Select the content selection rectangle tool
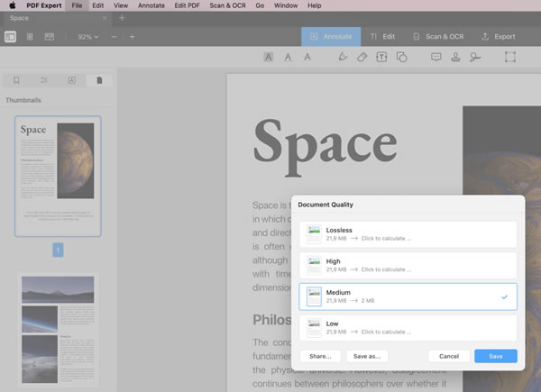The image size is (541, 392). pos(510,57)
